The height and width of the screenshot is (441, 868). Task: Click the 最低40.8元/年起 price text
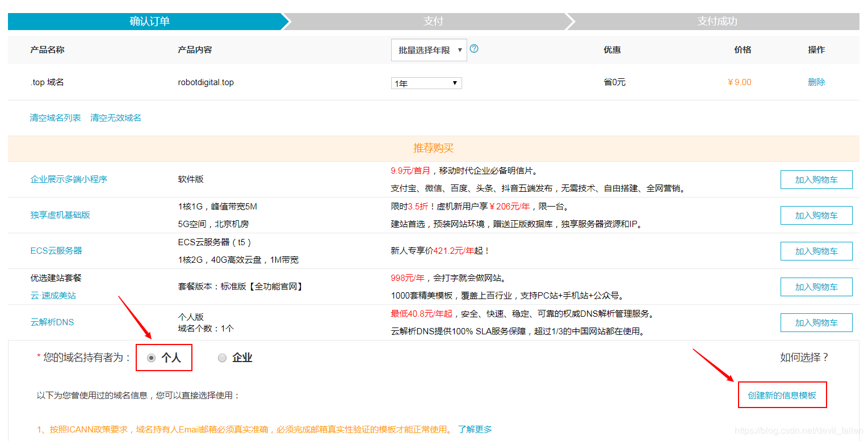[422, 314]
